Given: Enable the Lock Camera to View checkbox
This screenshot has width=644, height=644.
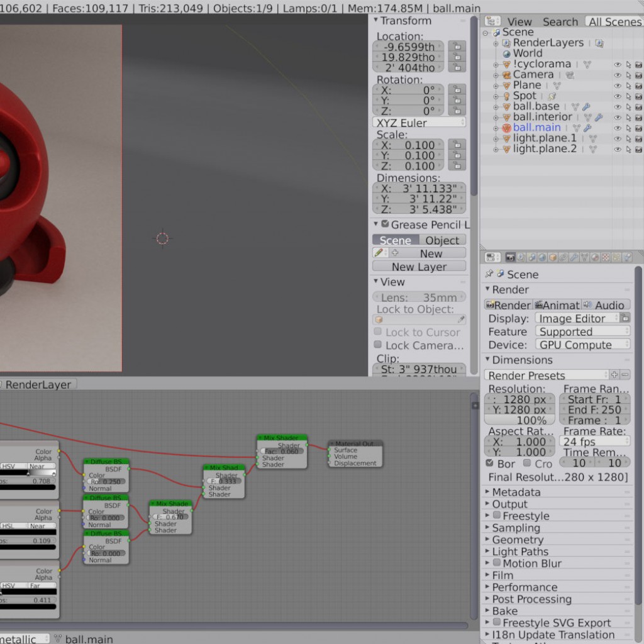Looking at the screenshot, I should pyautogui.click(x=378, y=345).
